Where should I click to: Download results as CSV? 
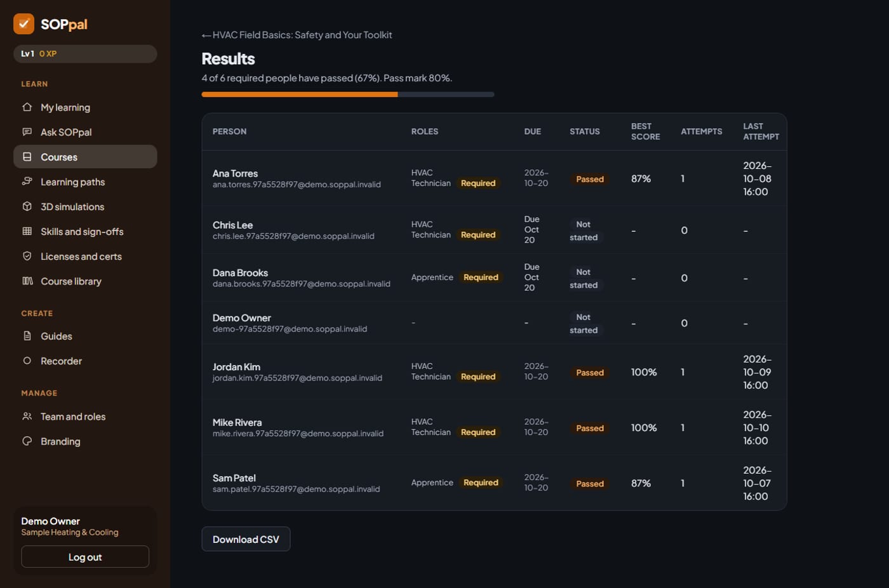[246, 539]
